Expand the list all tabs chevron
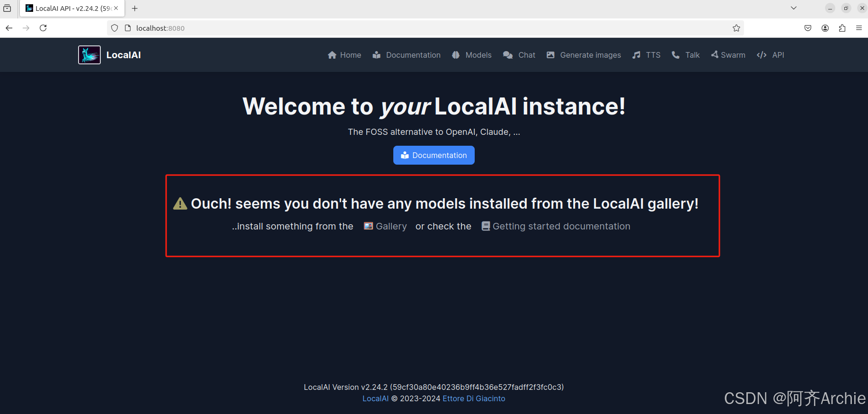Viewport: 868px width, 414px height. [x=794, y=8]
